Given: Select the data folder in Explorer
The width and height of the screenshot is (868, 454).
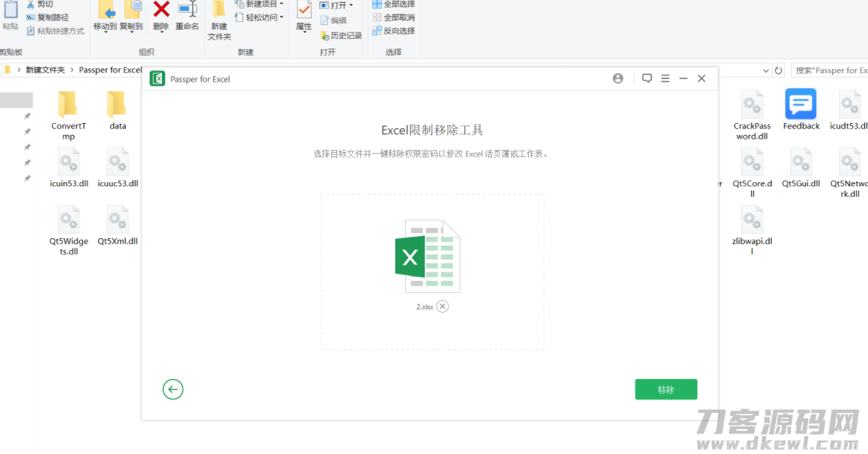Looking at the screenshot, I should click(117, 111).
